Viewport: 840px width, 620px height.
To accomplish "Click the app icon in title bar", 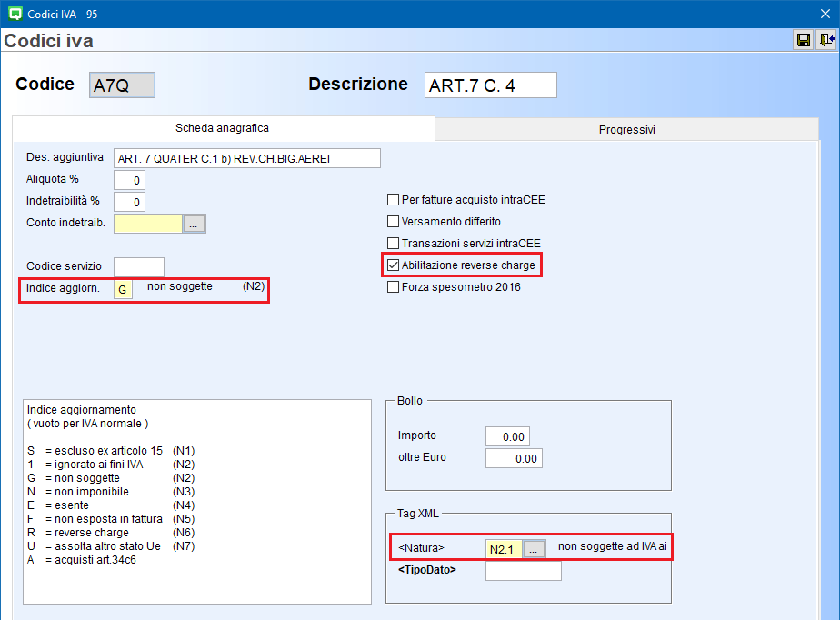I will point(14,13).
